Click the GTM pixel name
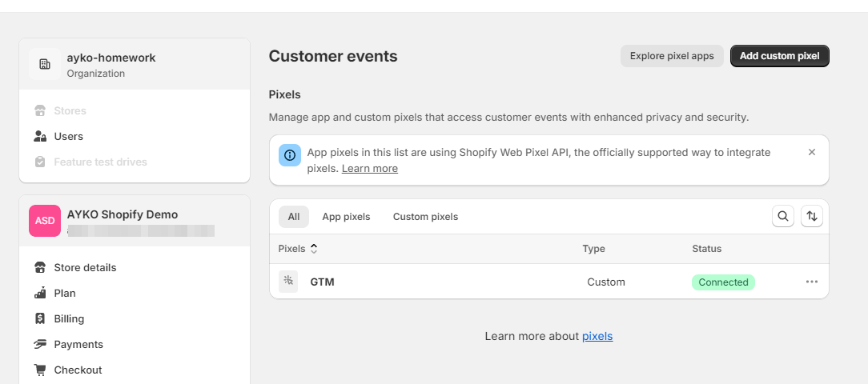The width and height of the screenshot is (868, 384). click(322, 282)
